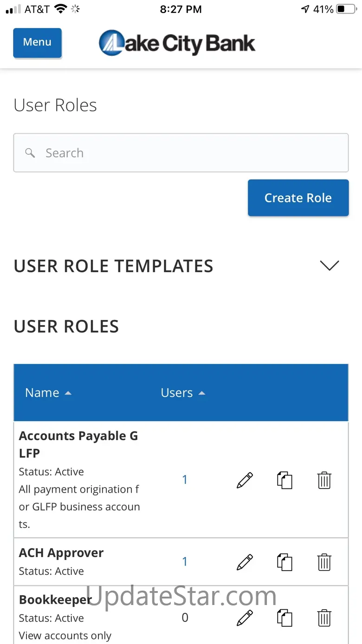Image resolution: width=362 pixels, height=644 pixels.
Task: Delete the Bookkeeper role
Action: click(x=324, y=618)
